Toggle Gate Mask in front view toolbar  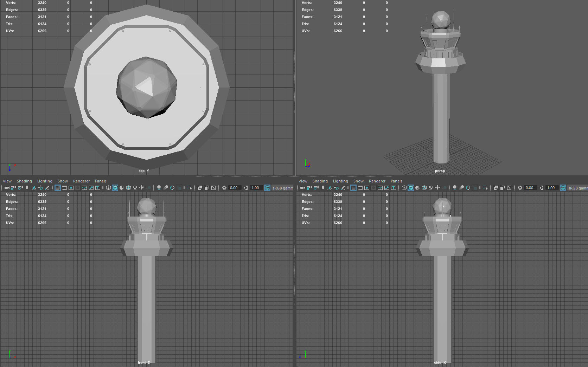78,188
